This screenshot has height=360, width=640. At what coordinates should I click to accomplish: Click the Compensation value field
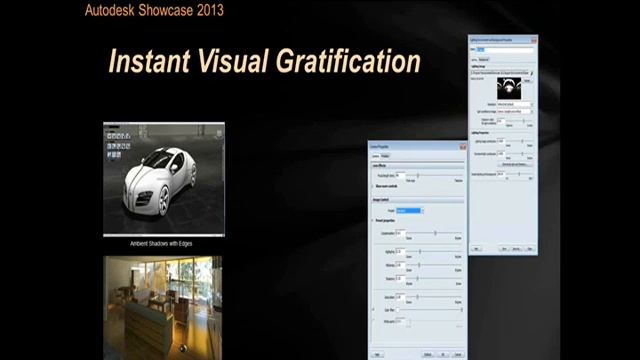click(400, 233)
